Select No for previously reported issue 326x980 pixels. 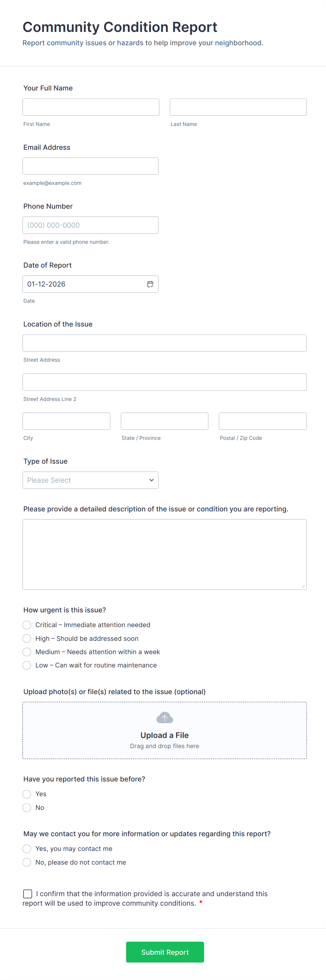coord(27,807)
